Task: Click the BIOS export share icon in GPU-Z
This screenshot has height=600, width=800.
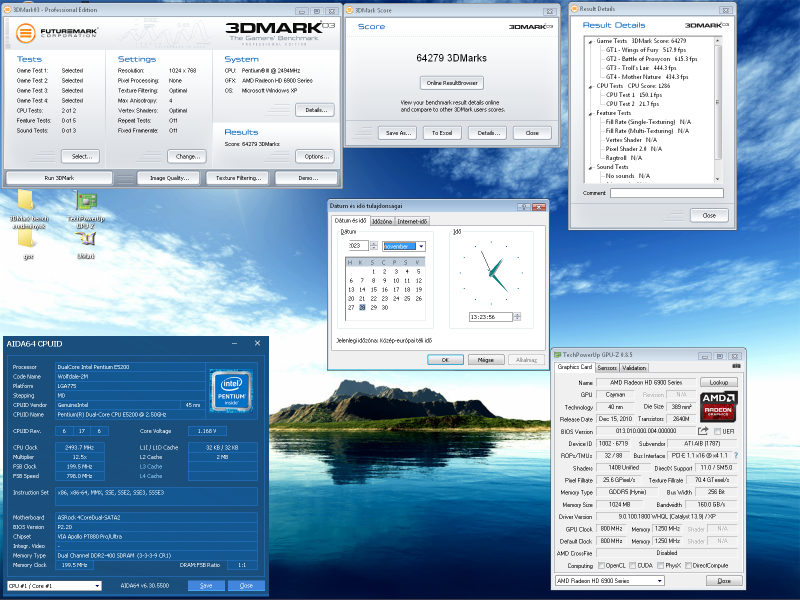Action: click(703, 431)
